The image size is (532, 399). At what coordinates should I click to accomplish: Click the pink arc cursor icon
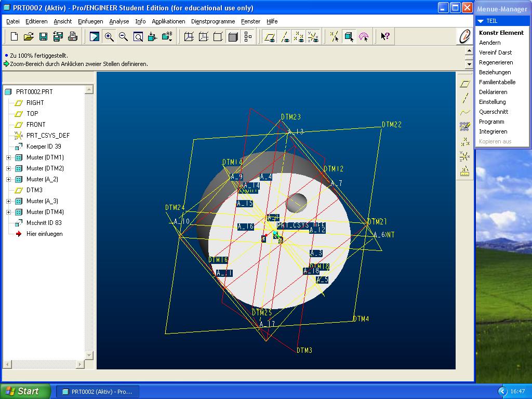[363, 36]
